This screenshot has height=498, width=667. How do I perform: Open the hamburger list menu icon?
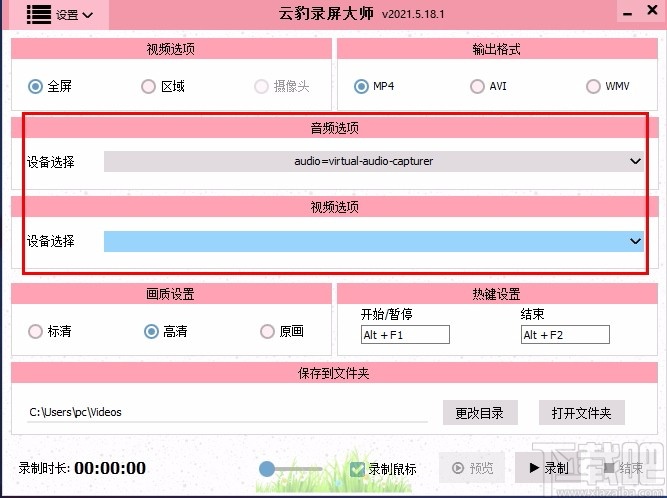39,15
